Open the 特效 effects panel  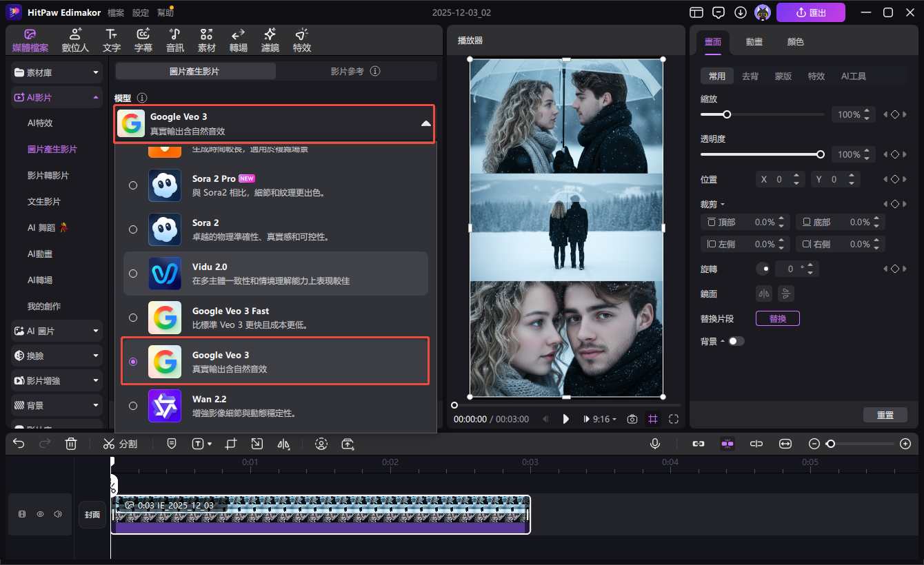[x=301, y=39]
